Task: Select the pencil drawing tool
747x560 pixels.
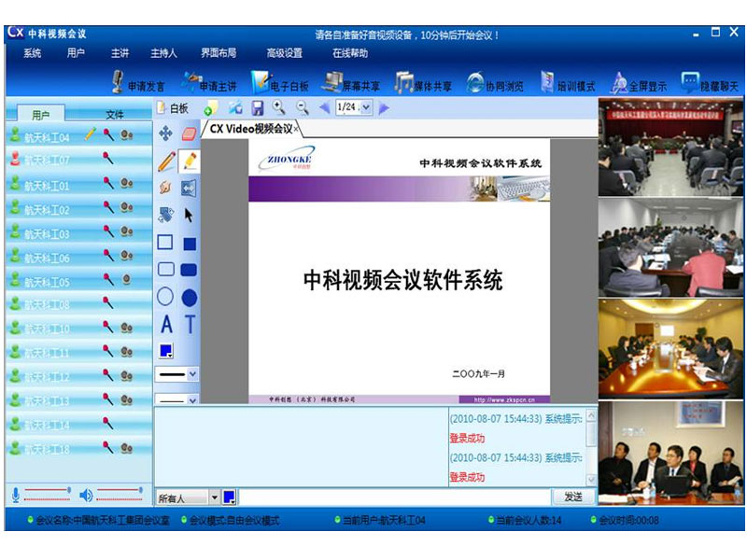Action: point(166,161)
